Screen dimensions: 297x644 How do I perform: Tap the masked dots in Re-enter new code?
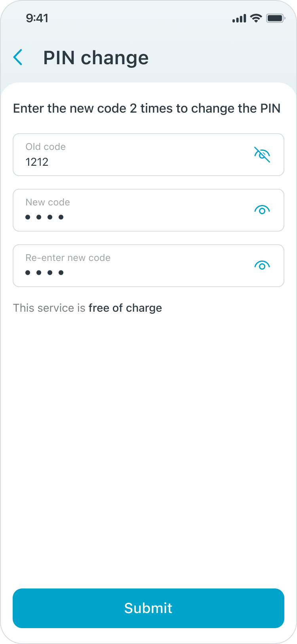pos(44,272)
